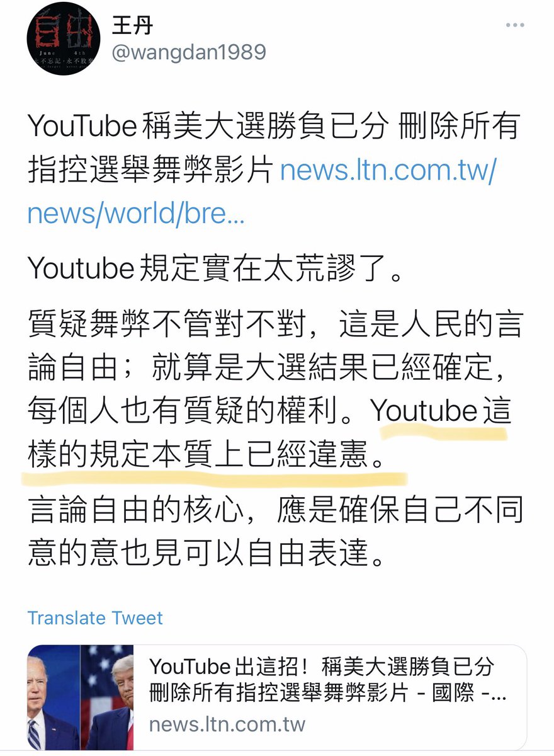The width and height of the screenshot is (554, 756).
Task: Open Biden photo in link card
Action: 54,697
